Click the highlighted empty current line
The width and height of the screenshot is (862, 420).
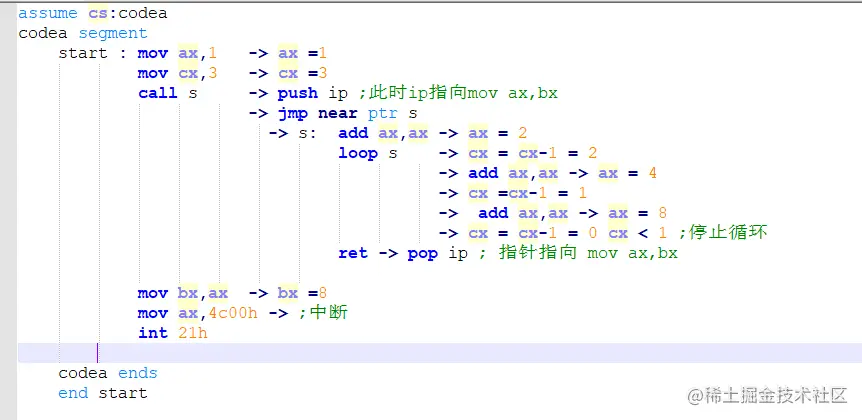tap(440, 353)
